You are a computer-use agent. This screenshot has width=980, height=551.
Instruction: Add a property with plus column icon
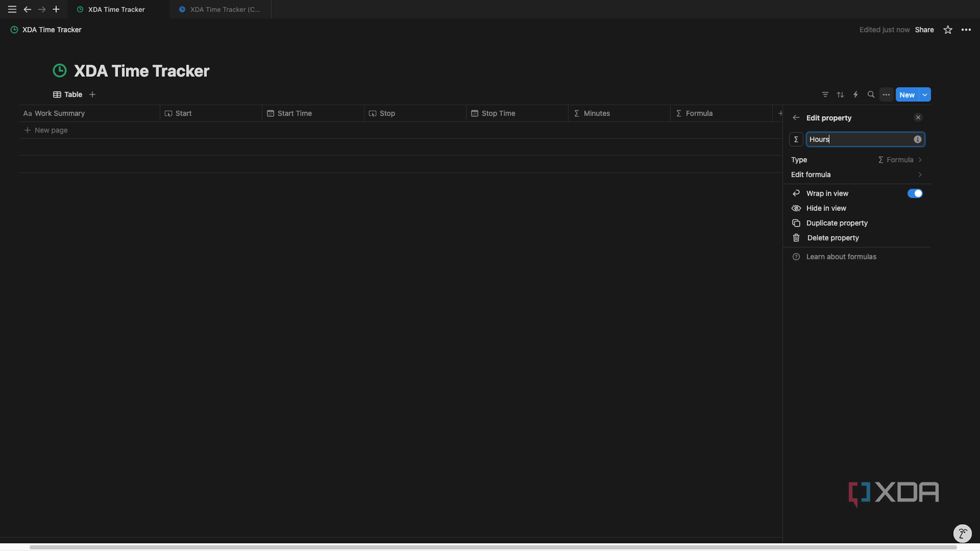780,114
